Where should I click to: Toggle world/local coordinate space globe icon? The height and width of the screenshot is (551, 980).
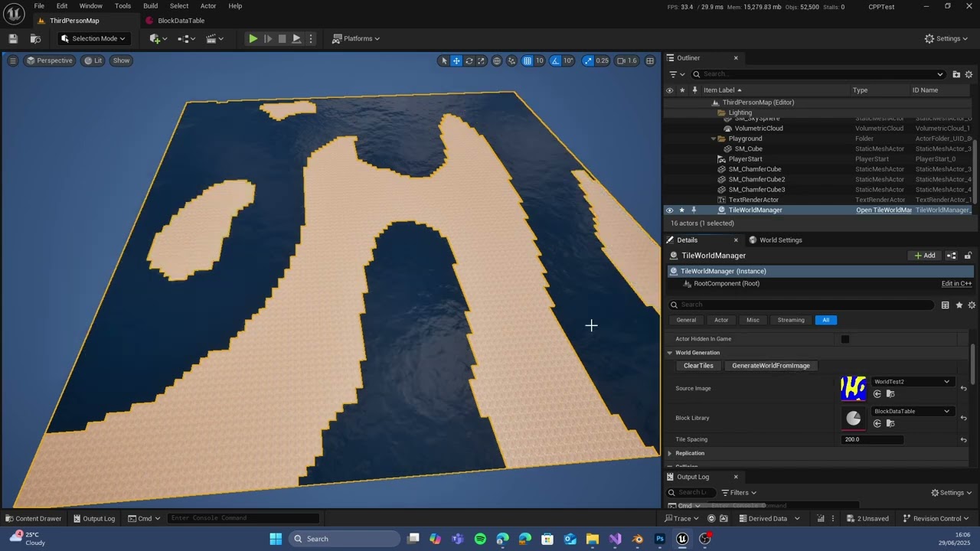[497, 60]
